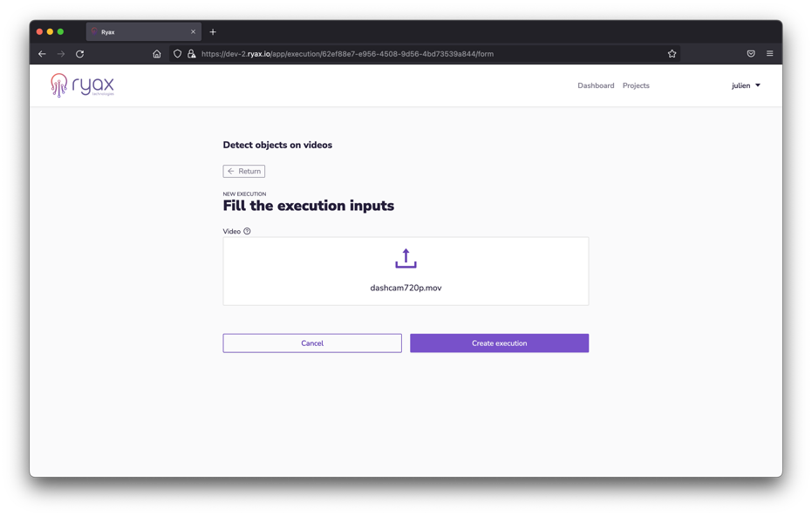Click the Return button
This screenshot has height=516, width=812.
point(244,172)
